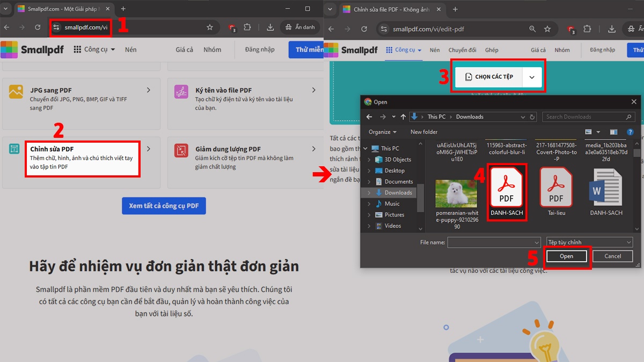
Task: Select Desktop in the Open dialog tree
Action: pyautogui.click(x=394, y=171)
